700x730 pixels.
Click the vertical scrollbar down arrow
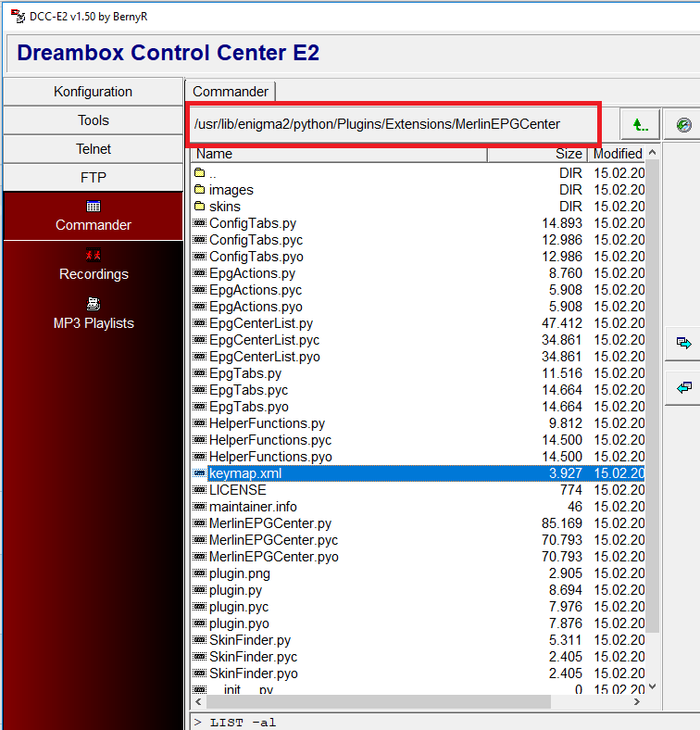(652, 686)
